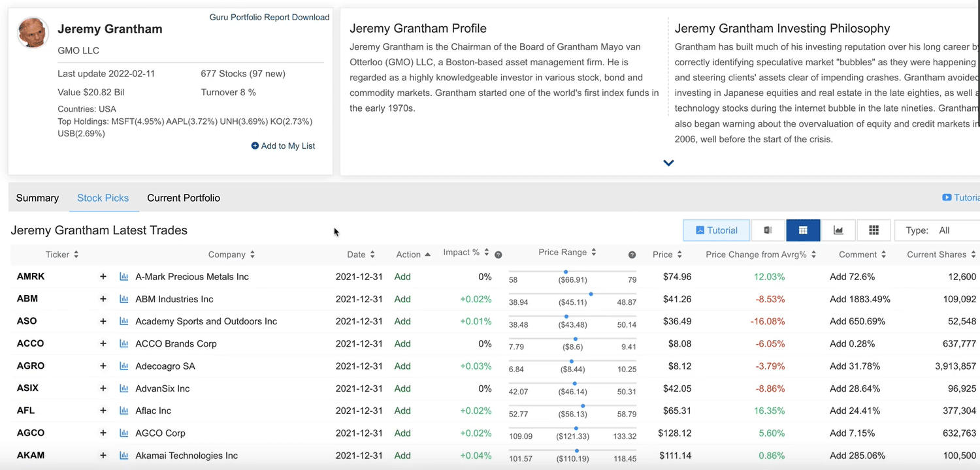980x470 pixels.
Task: Click ABM comment 'Add 1883.49%'
Action: click(x=860, y=299)
